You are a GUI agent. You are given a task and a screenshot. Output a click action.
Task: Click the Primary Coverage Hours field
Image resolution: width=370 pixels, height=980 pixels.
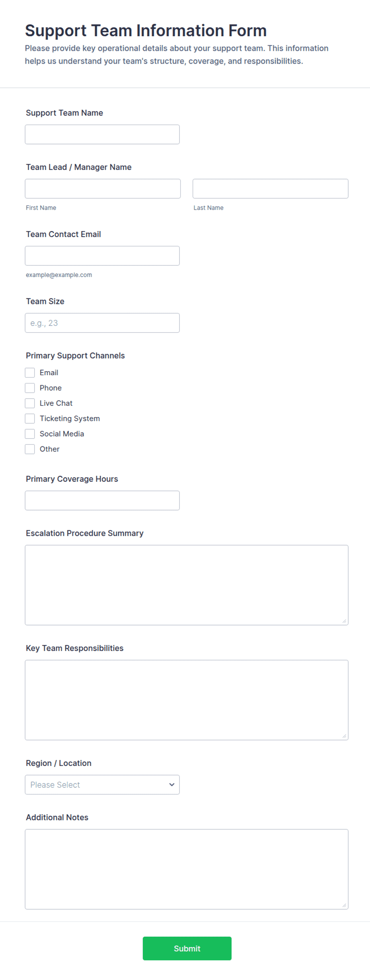tap(102, 501)
